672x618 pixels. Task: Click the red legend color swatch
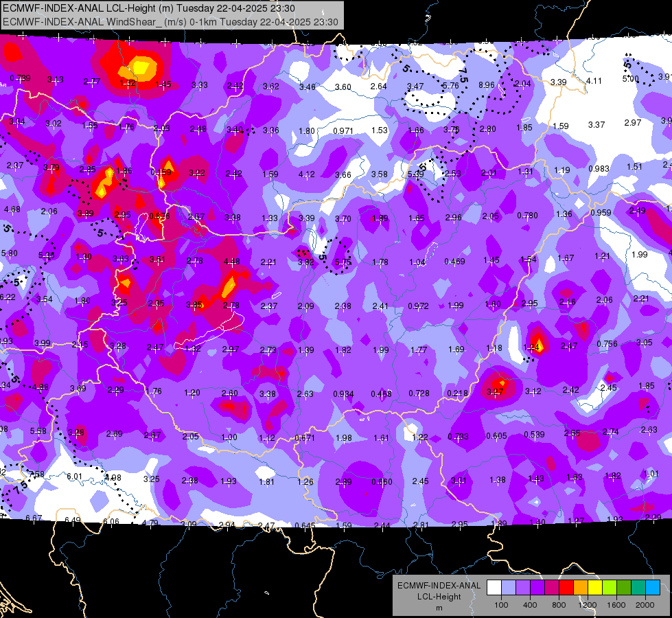pos(566,588)
